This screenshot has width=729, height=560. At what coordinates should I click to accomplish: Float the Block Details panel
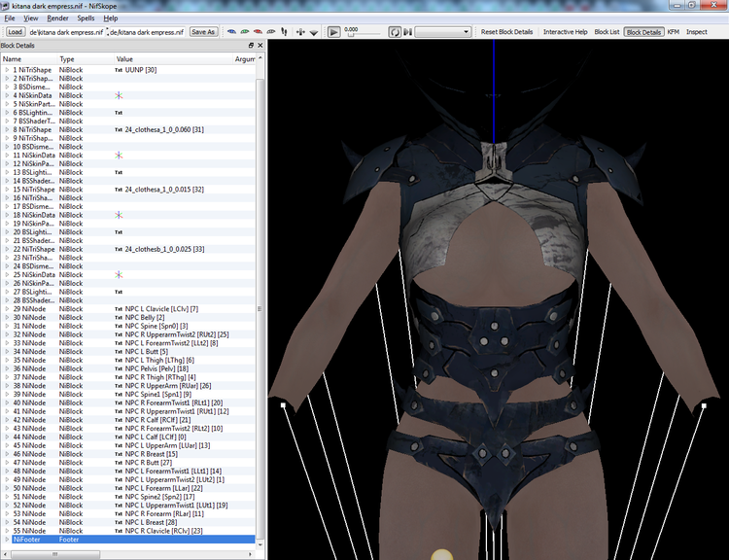251,45
